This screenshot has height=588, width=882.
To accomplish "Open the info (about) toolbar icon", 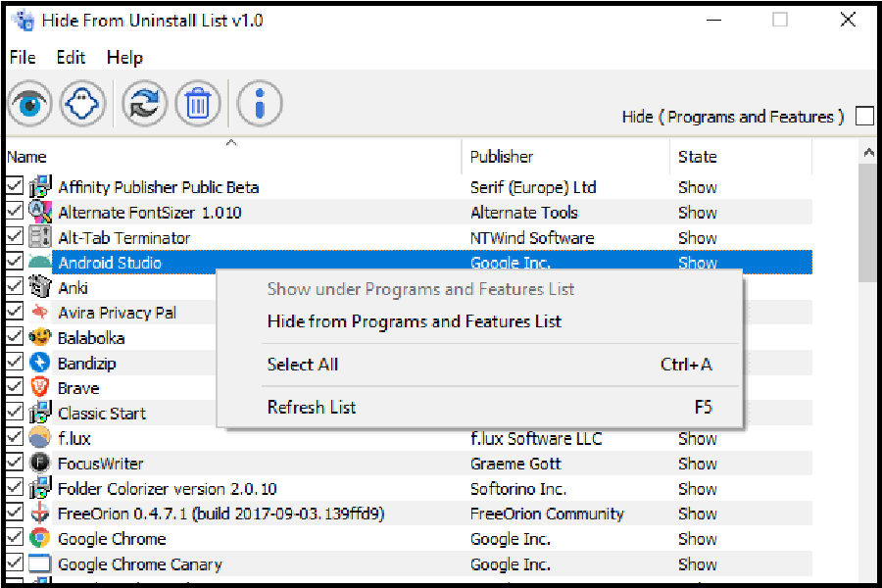I will pos(260,103).
